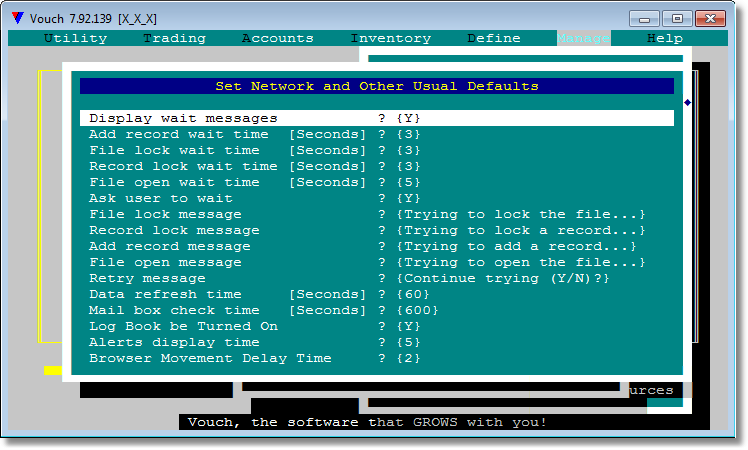
Task: Edit Alerts display time value {5}
Action: 408,342
